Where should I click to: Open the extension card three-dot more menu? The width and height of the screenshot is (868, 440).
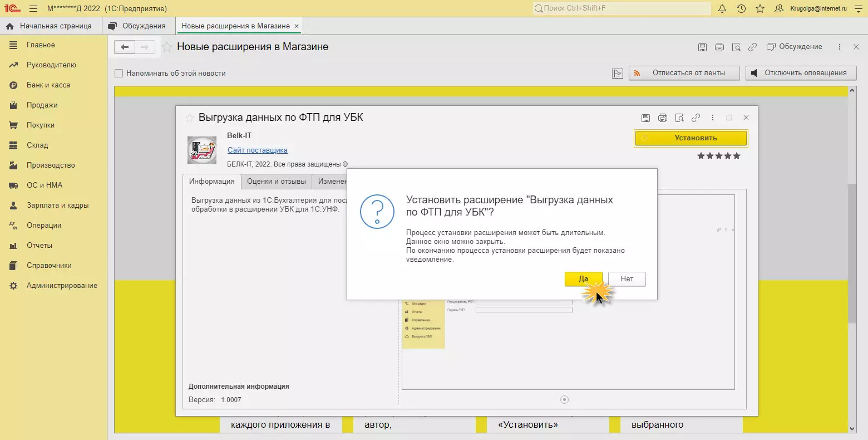(712, 118)
